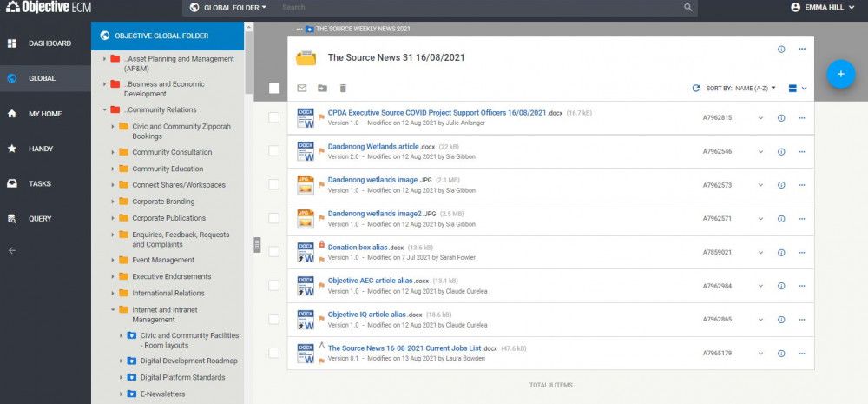Open The Source News 16-08-2021 Current Jobs List

[404, 348]
